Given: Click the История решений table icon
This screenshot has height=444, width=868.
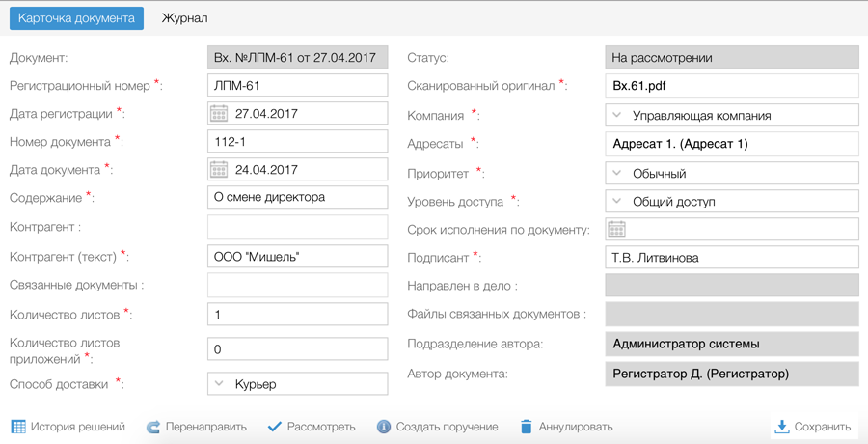Looking at the screenshot, I should [x=18, y=427].
